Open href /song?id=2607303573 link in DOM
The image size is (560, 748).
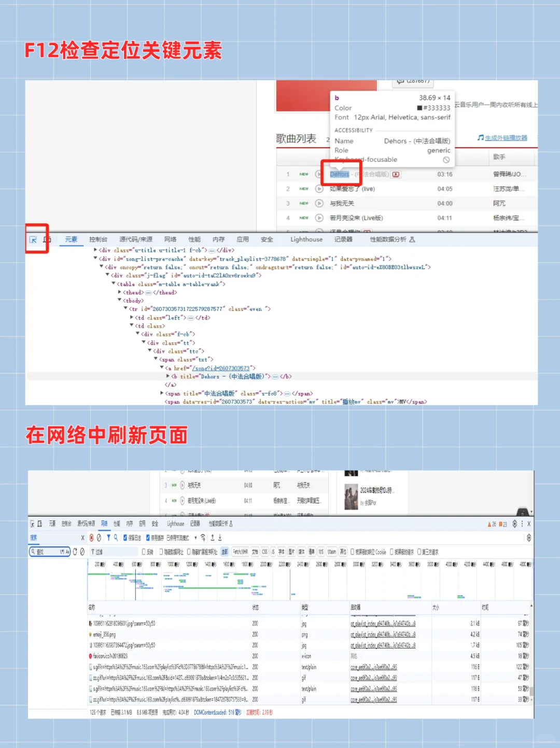(x=221, y=368)
